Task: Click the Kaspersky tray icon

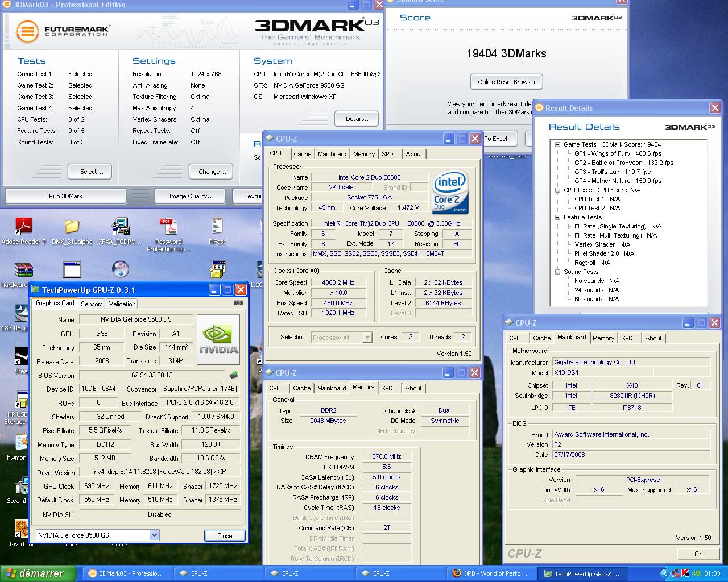Action: [685, 573]
